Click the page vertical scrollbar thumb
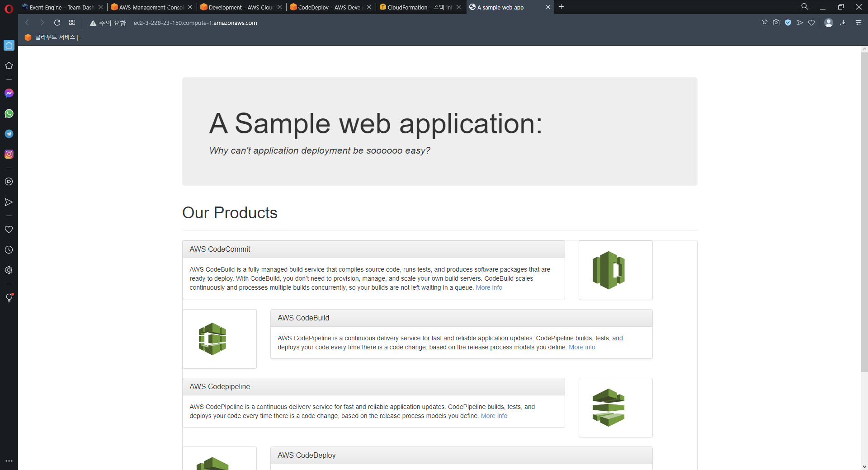 [x=864, y=212]
